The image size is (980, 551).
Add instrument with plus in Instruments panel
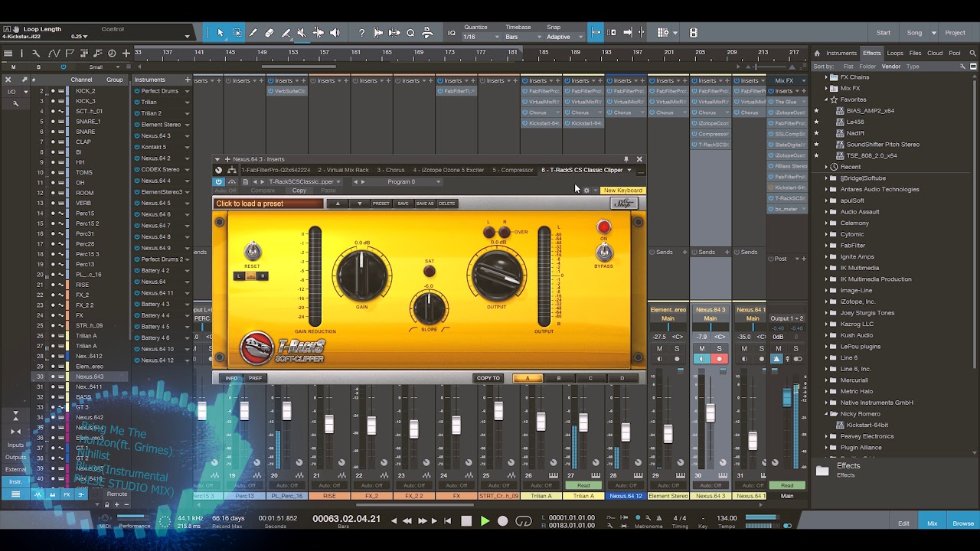[x=188, y=80]
